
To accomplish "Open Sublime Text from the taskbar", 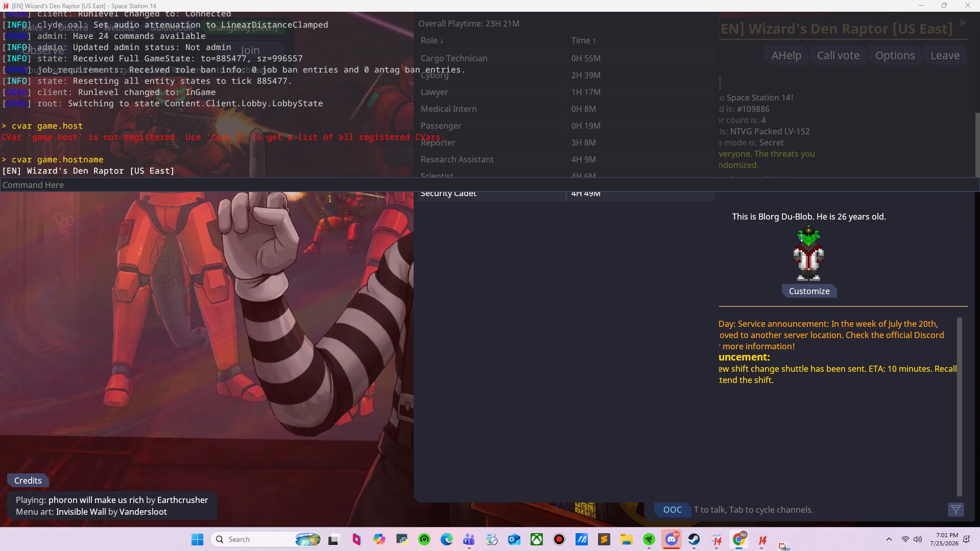I will (604, 539).
